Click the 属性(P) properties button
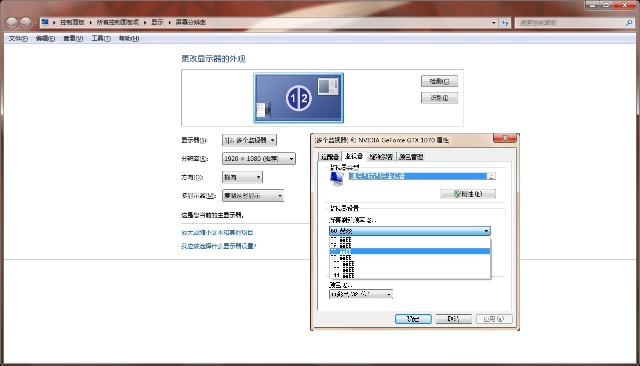640x366 pixels. pyautogui.click(x=468, y=194)
